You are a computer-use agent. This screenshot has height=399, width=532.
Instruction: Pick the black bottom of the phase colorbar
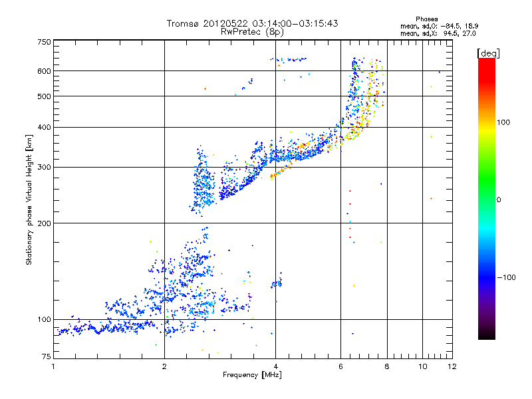coord(487,334)
